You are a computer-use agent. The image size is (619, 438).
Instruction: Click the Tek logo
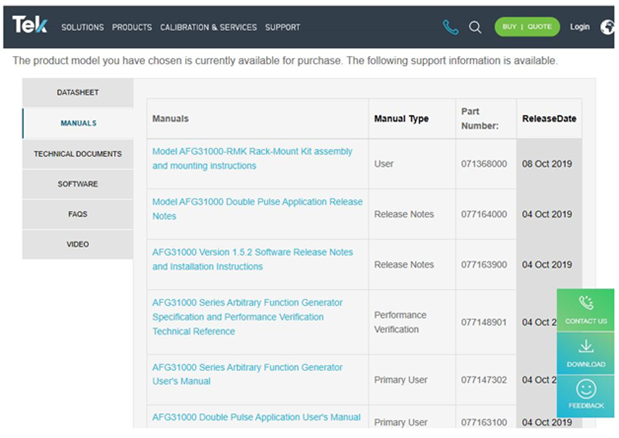[x=29, y=26]
